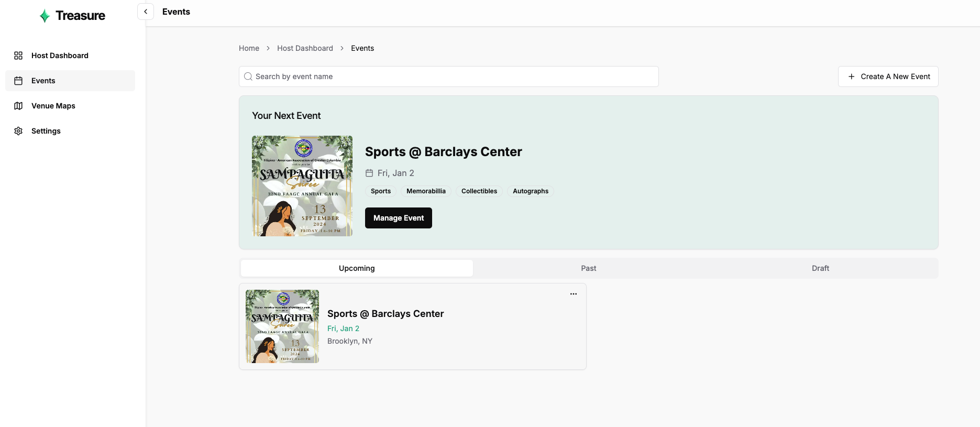
Task: Open the three-dot menu on the event card
Action: (574, 294)
